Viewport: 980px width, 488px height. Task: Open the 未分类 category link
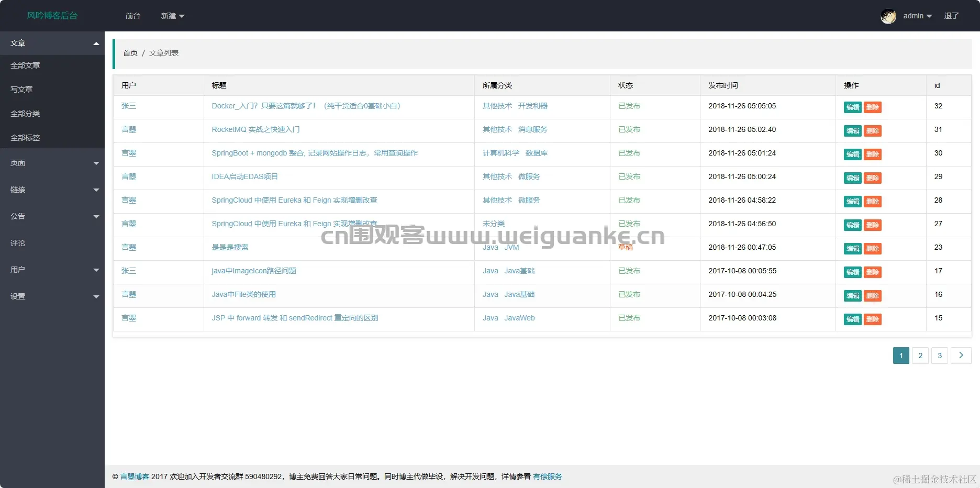pyautogui.click(x=494, y=224)
